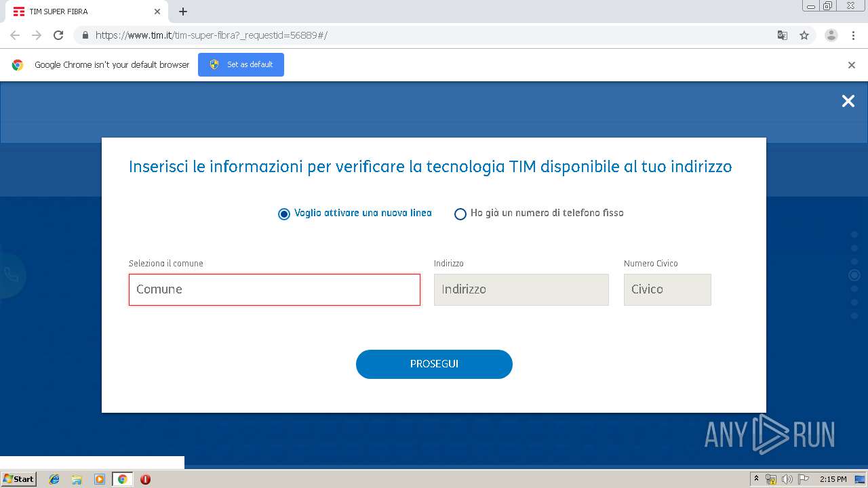Viewport: 868px width, 488px height.
Task: Open a new browser tab
Action: (x=183, y=12)
